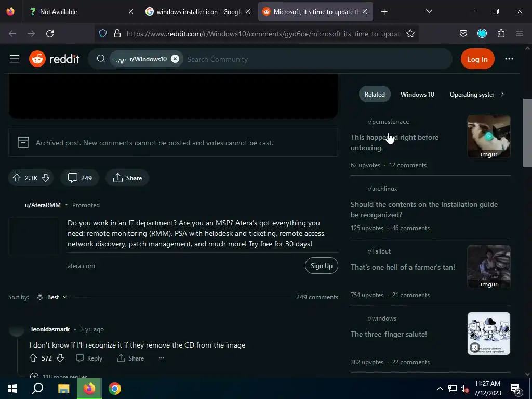Open a new browser tab with plus

[x=384, y=12]
